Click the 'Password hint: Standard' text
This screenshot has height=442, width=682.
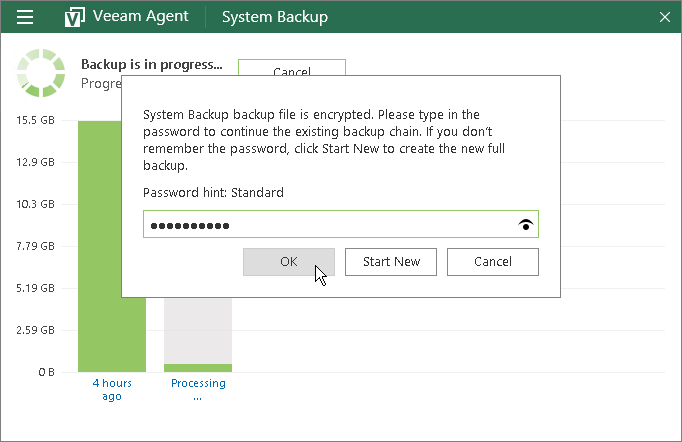[x=213, y=192]
